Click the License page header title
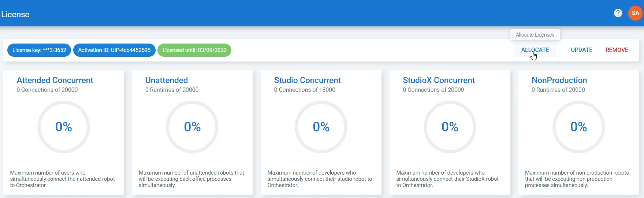The height and width of the screenshot is (198, 644). click(15, 14)
